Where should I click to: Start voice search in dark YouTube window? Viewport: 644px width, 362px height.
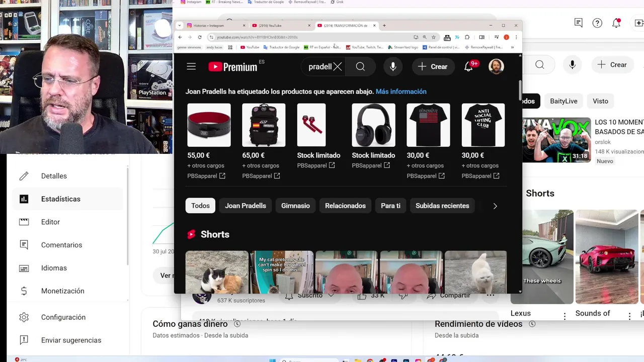(x=393, y=66)
